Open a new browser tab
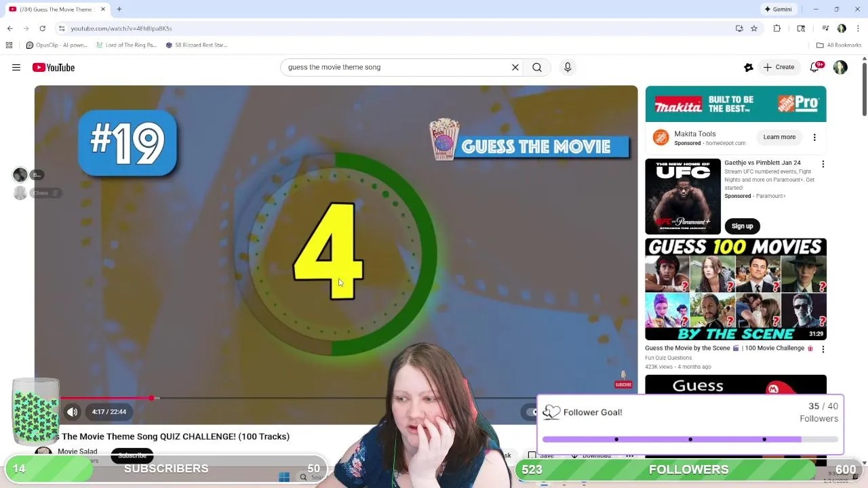Screen dimensions: 868x488 (x=119, y=9)
